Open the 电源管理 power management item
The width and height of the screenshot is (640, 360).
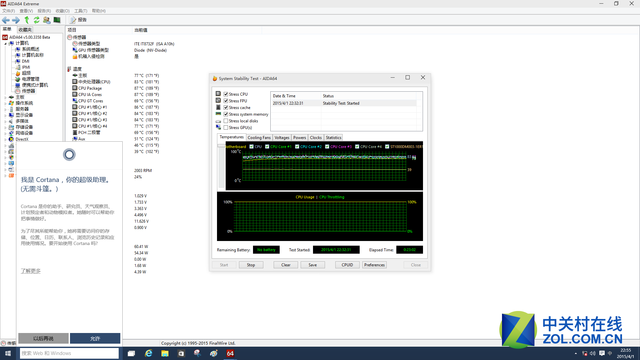coord(30,79)
